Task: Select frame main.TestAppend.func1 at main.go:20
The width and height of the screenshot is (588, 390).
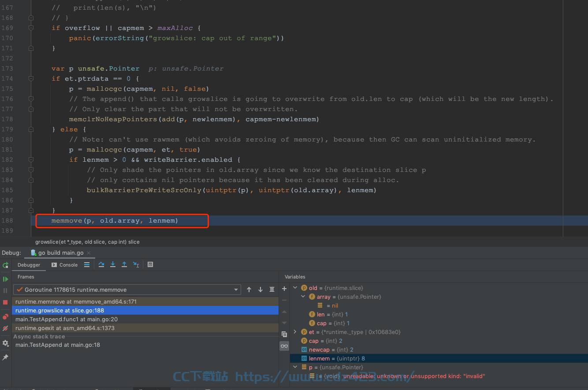Action: pos(145,319)
